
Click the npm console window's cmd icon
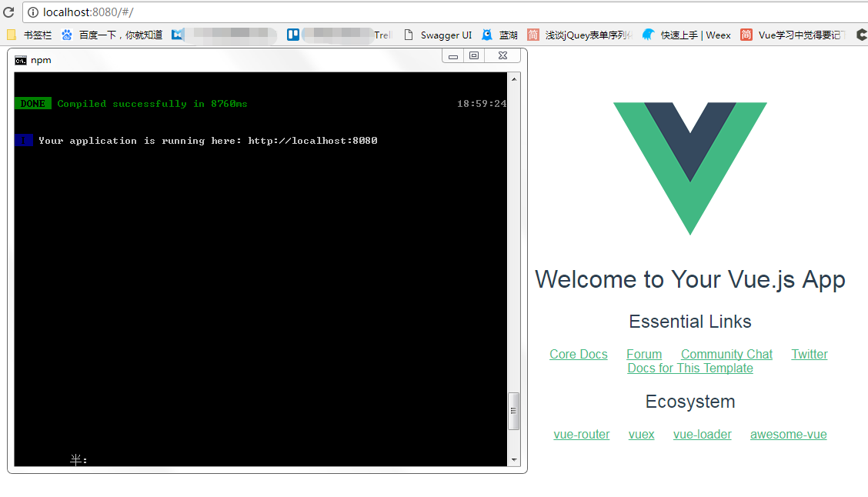[x=21, y=60]
